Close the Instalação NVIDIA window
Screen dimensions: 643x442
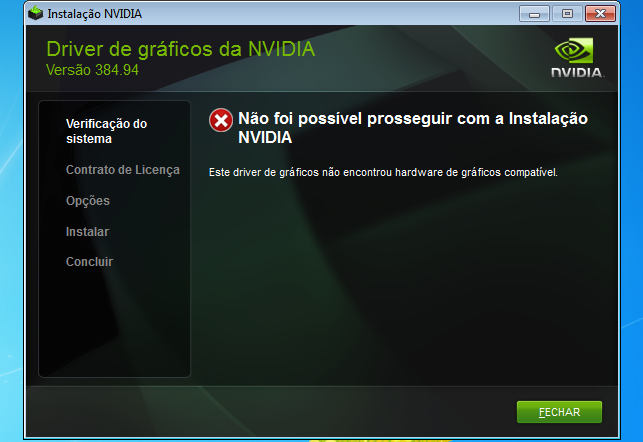point(600,14)
